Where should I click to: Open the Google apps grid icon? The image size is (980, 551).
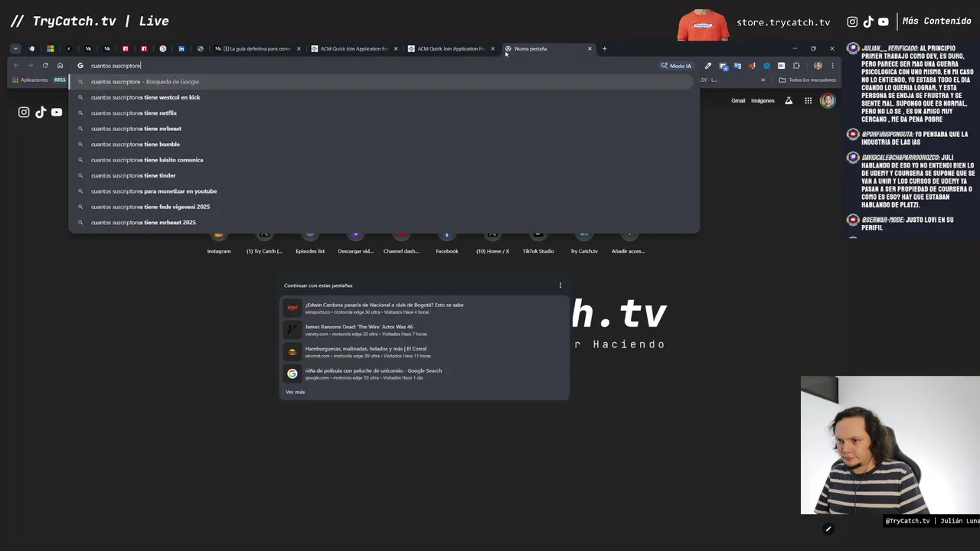[808, 100]
